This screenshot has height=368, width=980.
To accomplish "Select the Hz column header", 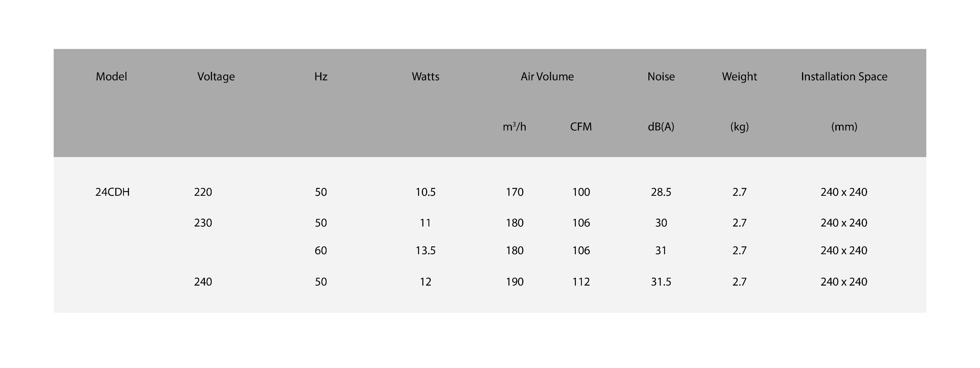I will [x=321, y=77].
